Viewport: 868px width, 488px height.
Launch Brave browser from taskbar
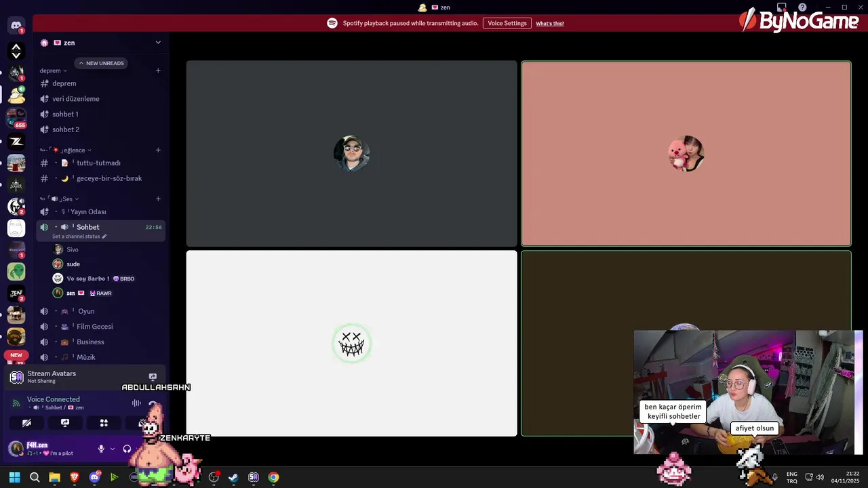75,477
